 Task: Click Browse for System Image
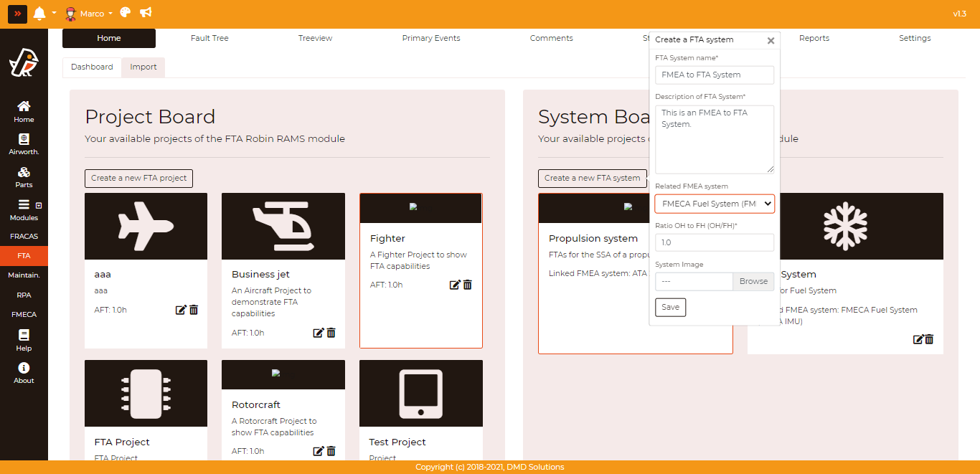pyautogui.click(x=753, y=281)
